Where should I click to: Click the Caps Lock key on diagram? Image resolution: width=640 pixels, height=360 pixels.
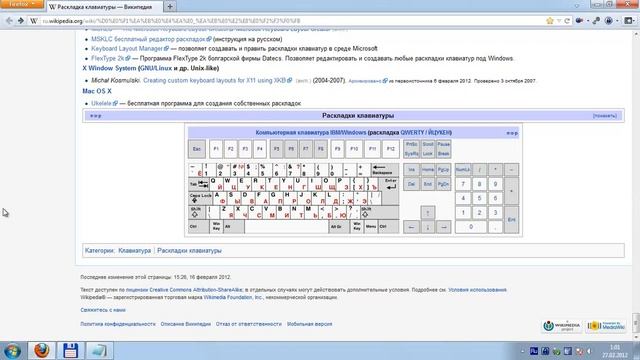200,198
